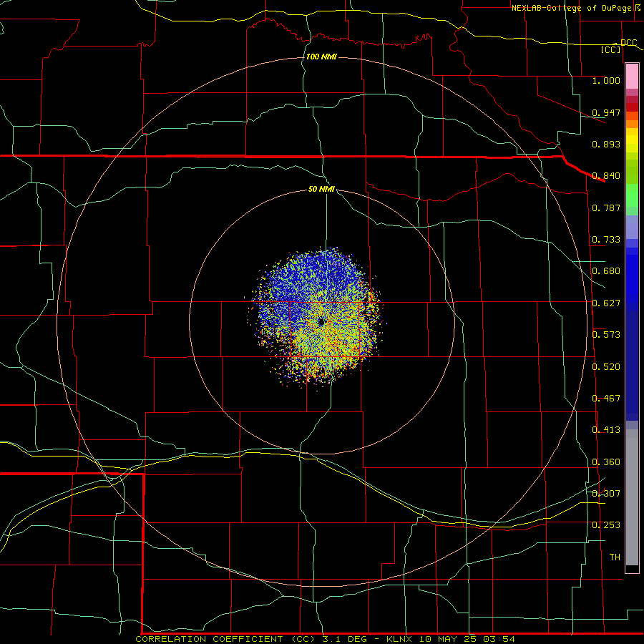Viewport: 644px width, 644px height.
Task: Pick the bright green segment of color scale
Action: 632,195
